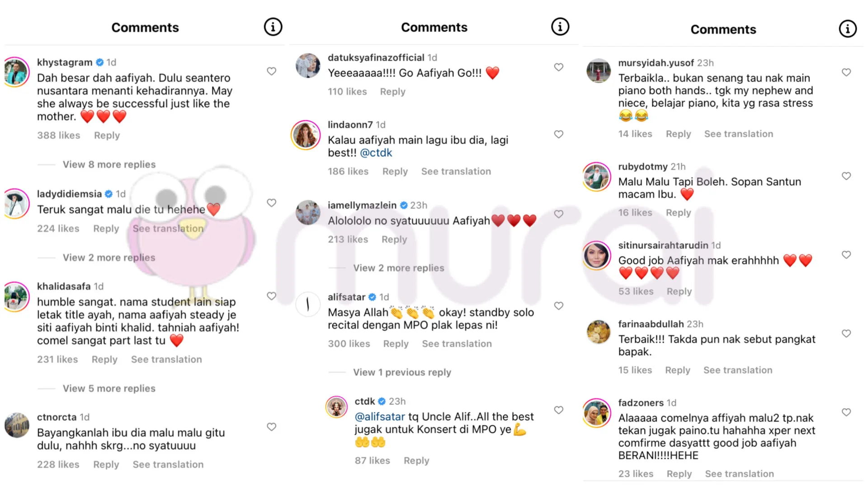Open the @alifsatar mention in ctdk's reply
868x488 pixels.
pyautogui.click(x=380, y=417)
